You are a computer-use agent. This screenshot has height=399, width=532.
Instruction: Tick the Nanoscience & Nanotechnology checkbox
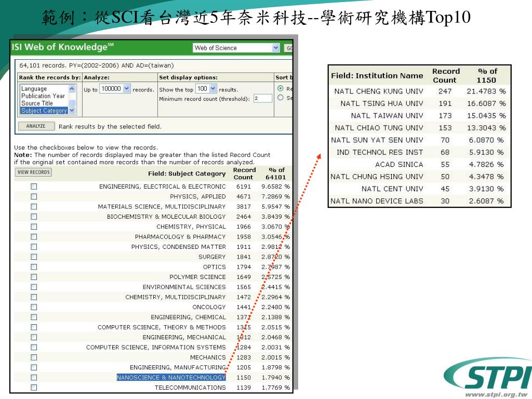click(x=34, y=377)
